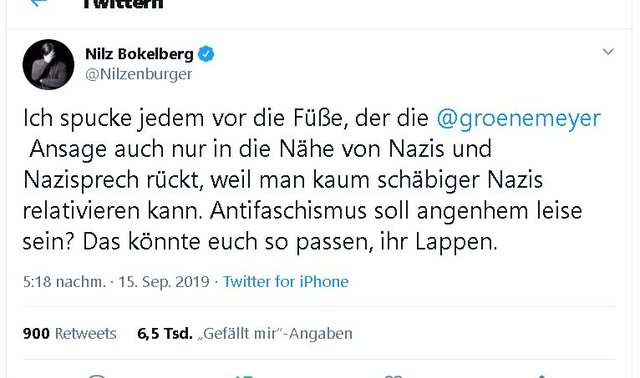This screenshot has height=378, width=640.
Task: Open the reply speech bubble icon
Action: pyautogui.click(x=97, y=376)
